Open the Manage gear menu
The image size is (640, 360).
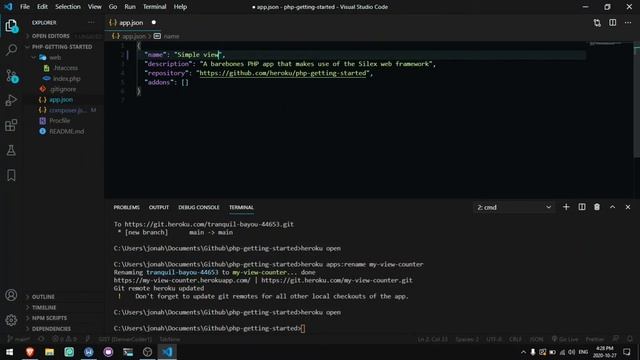click(11, 320)
